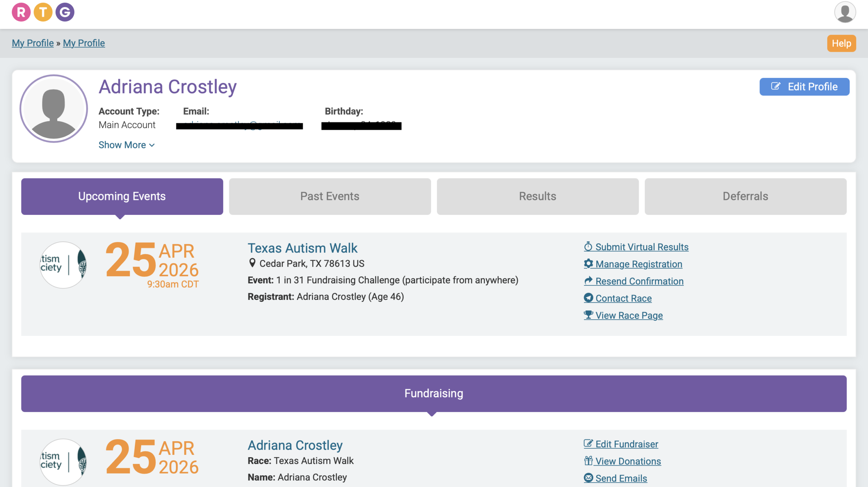Click the pink R logo

click(x=21, y=12)
